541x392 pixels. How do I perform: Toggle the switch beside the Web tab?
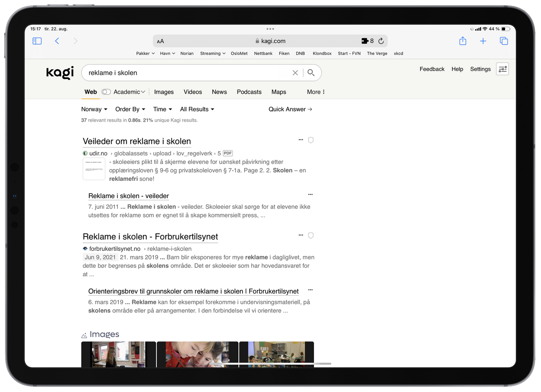[x=106, y=92]
